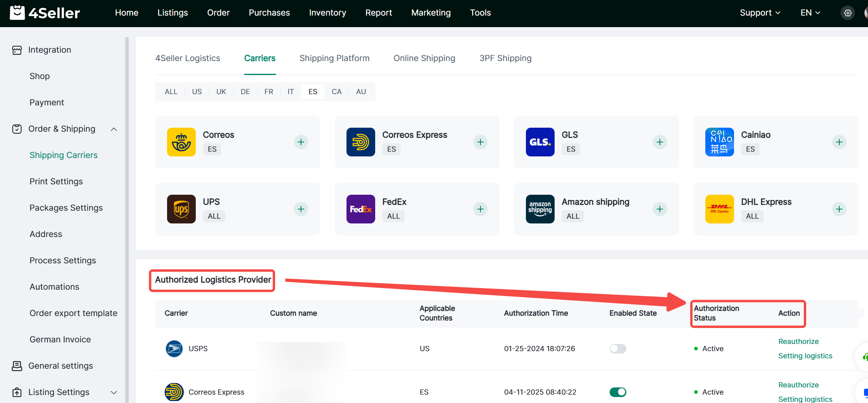Click the FedEx carrier logo
Viewport: 868px width, 403px height.
(x=360, y=209)
